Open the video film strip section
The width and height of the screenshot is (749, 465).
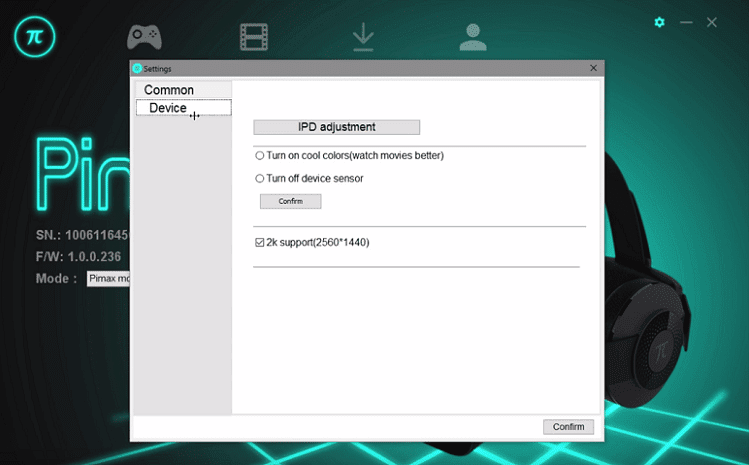254,37
